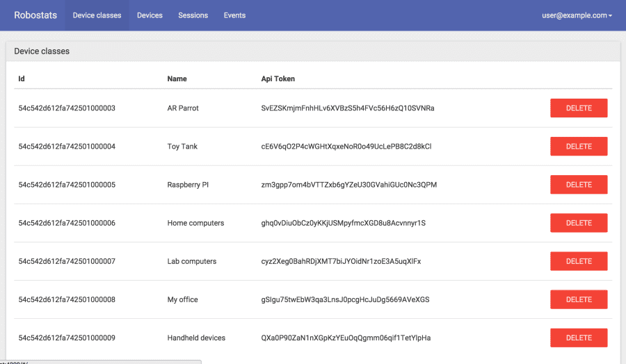
Task: Select the id ending in 000008
Action: coord(67,299)
